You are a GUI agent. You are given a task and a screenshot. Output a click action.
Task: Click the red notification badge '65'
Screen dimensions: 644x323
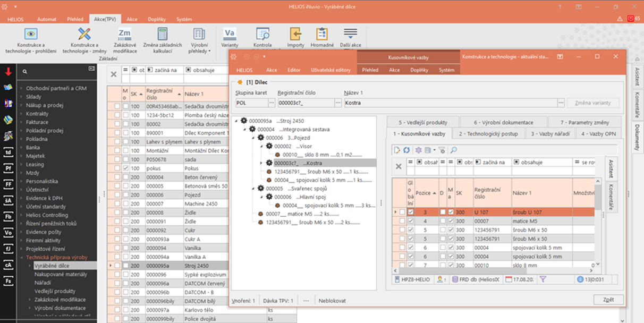pos(631,19)
